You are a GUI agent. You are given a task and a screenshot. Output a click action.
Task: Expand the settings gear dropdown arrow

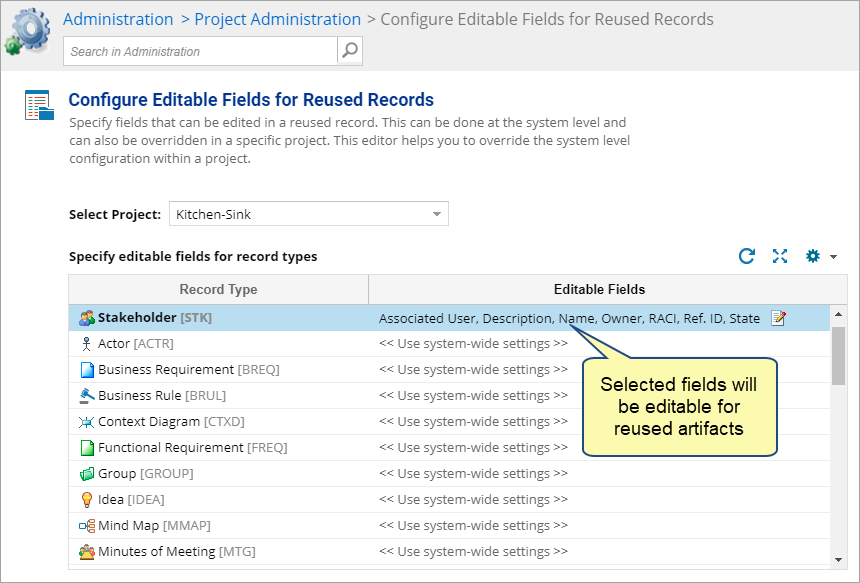[834, 257]
